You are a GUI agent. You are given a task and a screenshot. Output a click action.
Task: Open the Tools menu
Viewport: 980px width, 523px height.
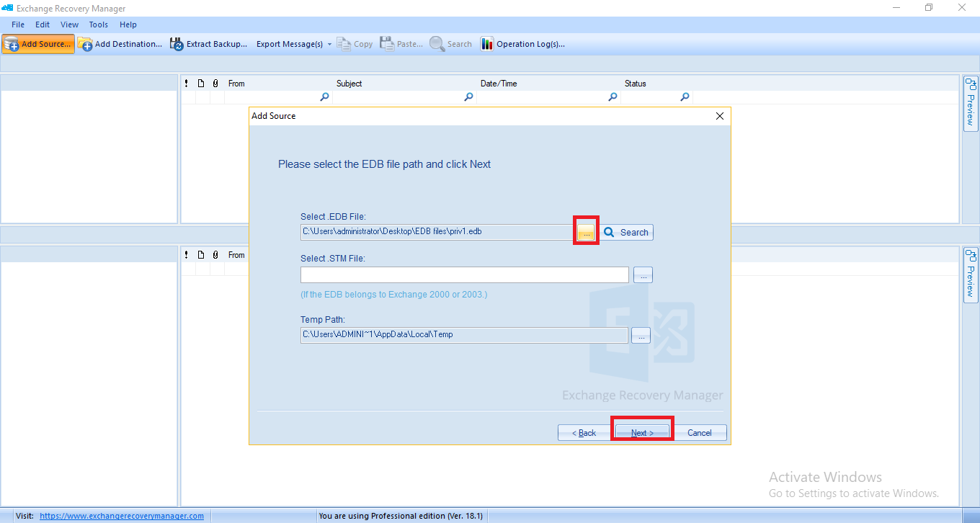(x=99, y=24)
